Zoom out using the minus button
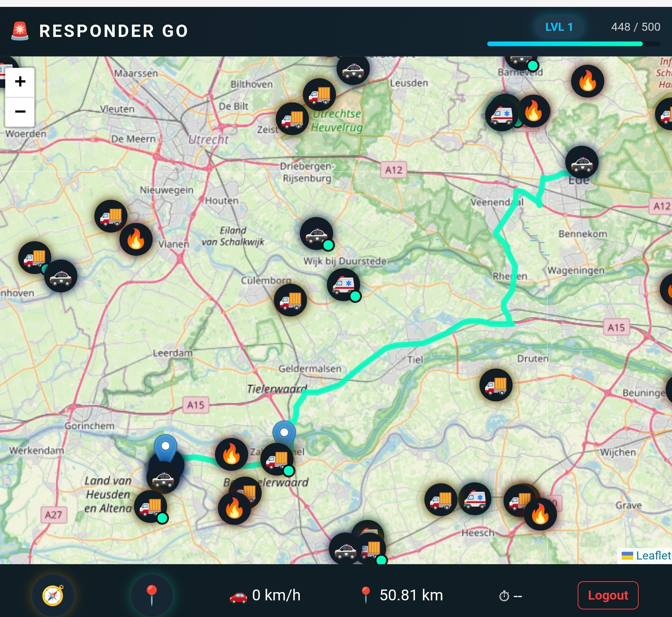The height and width of the screenshot is (617, 672). [x=20, y=111]
